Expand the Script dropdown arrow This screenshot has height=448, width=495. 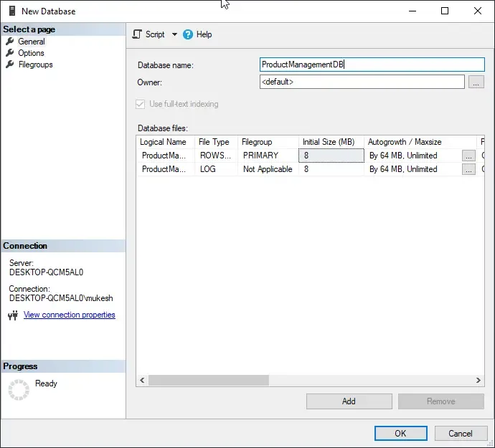point(174,34)
